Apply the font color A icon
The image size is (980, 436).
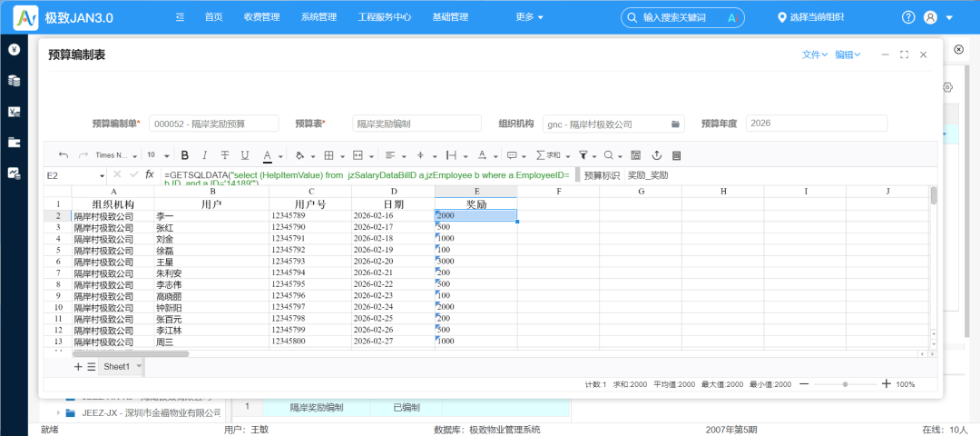[x=268, y=155]
